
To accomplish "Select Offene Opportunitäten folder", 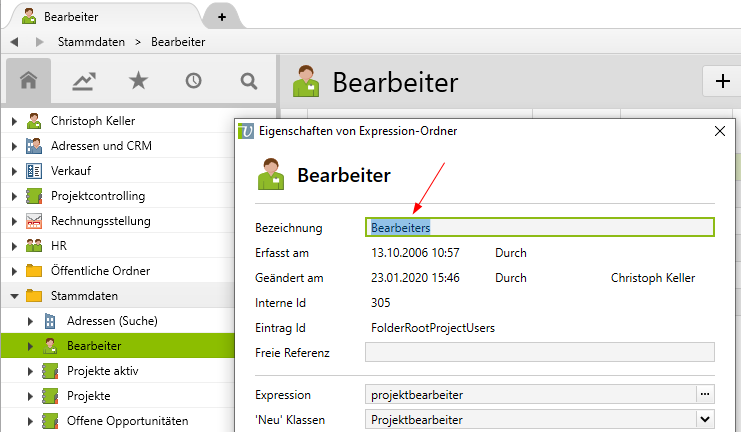I will tap(126, 421).
